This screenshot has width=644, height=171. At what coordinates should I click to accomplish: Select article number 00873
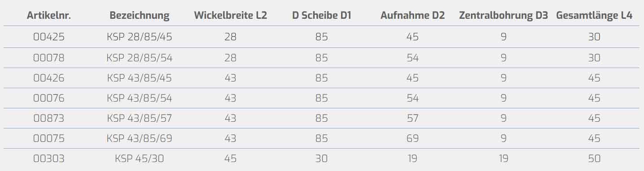pyautogui.click(x=49, y=118)
